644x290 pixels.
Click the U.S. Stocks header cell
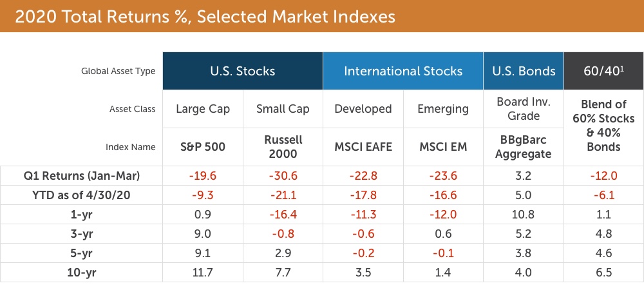pos(243,71)
